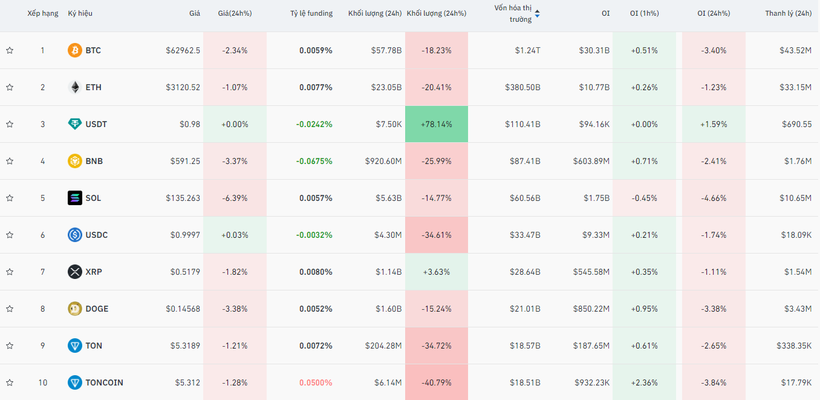The height and width of the screenshot is (400, 820).
Task: Click XRP volume change +3.63%
Action: 436,272
